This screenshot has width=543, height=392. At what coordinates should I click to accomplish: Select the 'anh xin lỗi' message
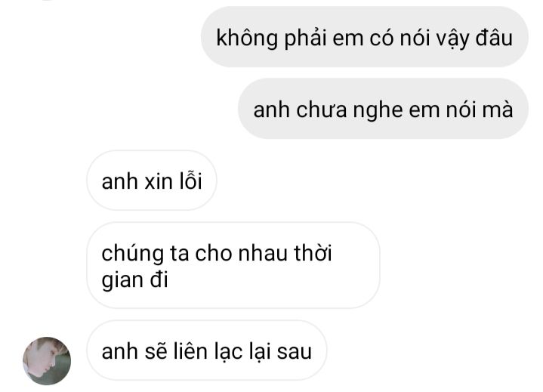coord(152,181)
